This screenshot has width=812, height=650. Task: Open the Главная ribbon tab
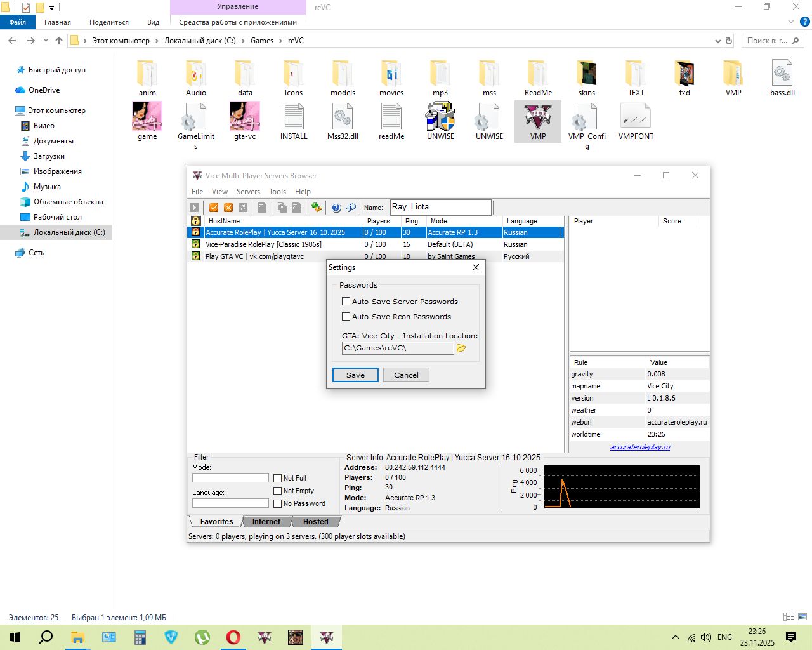tap(58, 22)
